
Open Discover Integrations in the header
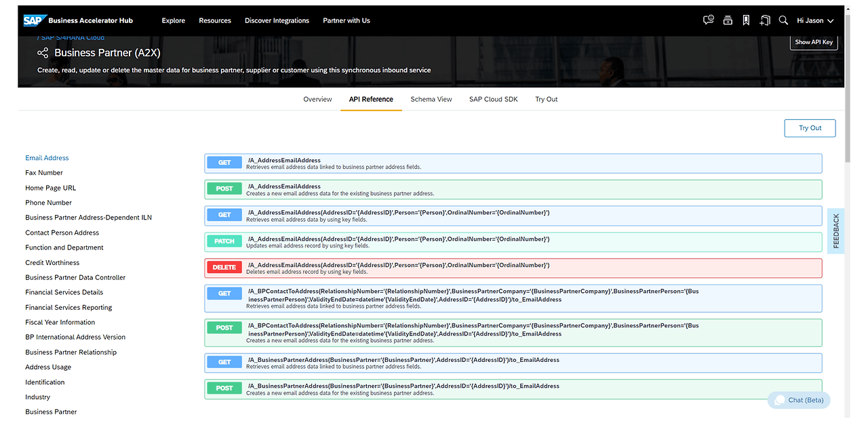(277, 20)
